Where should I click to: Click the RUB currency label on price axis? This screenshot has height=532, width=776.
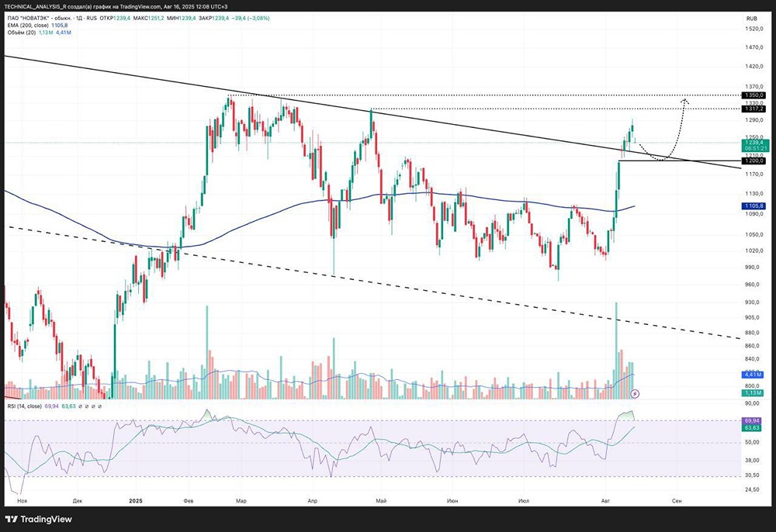pos(752,19)
